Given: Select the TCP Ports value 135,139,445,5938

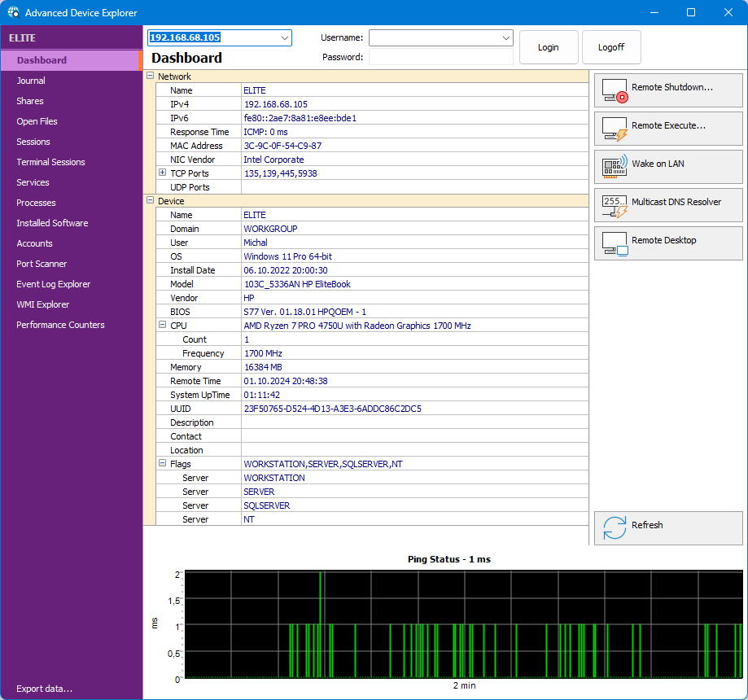Looking at the screenshot, I should click(281, 173).
